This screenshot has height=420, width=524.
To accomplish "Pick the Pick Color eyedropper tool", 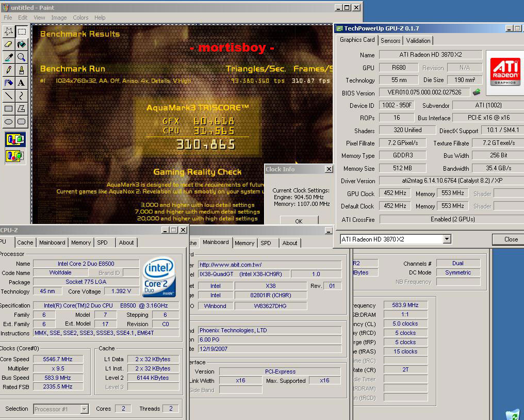I will point(9,57).
